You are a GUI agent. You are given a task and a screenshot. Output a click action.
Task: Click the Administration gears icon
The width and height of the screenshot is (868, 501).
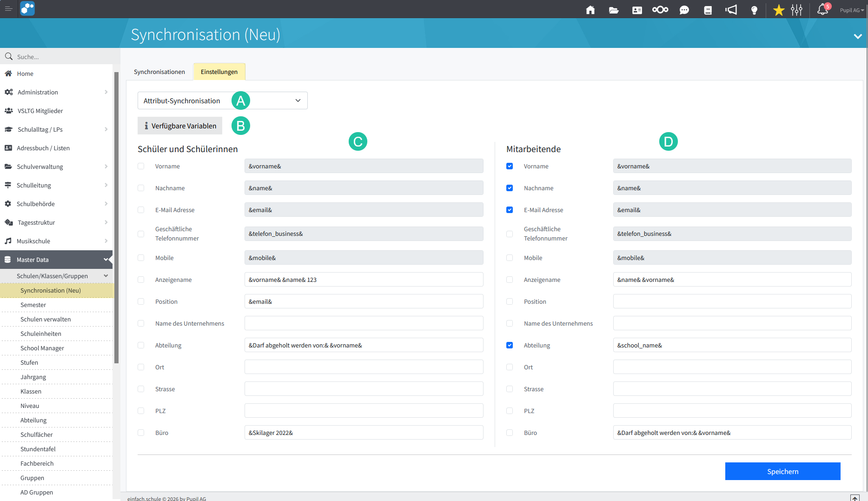[8, 92]
